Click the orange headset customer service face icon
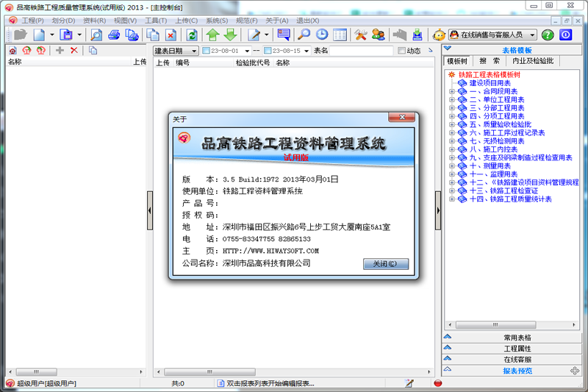This screenshot has height=392, width=588. [439, 35]
